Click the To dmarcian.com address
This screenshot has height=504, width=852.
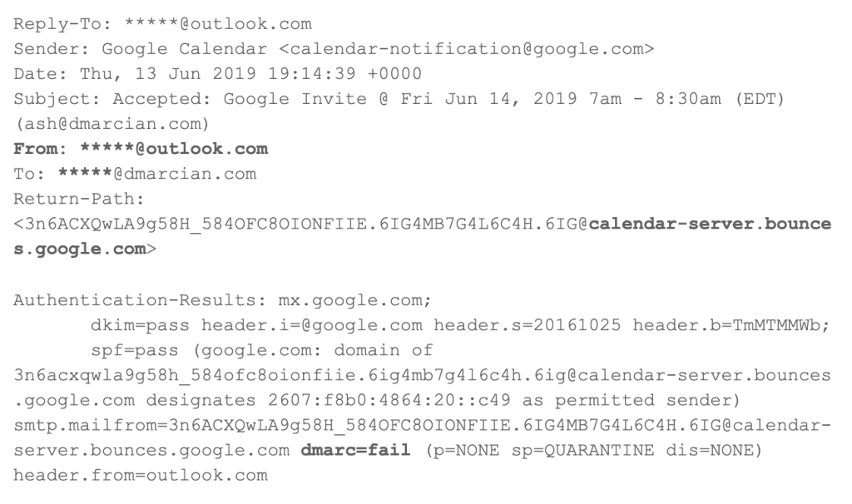(x=157, y=174)
